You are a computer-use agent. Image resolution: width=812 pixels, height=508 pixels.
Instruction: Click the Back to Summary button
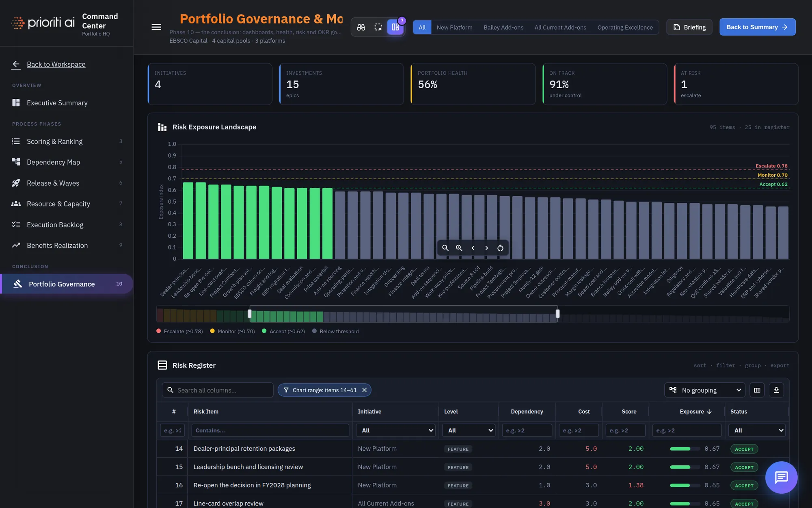[x=757, y=27]
